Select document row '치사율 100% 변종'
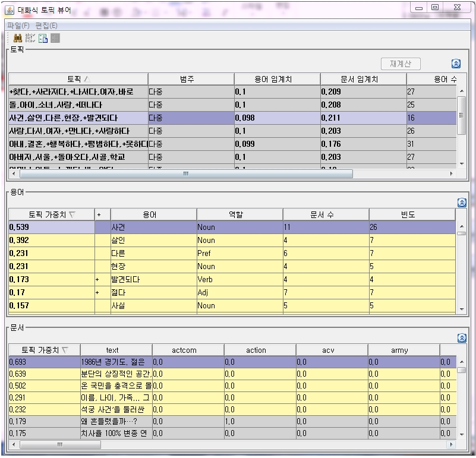 pos(232,433)
